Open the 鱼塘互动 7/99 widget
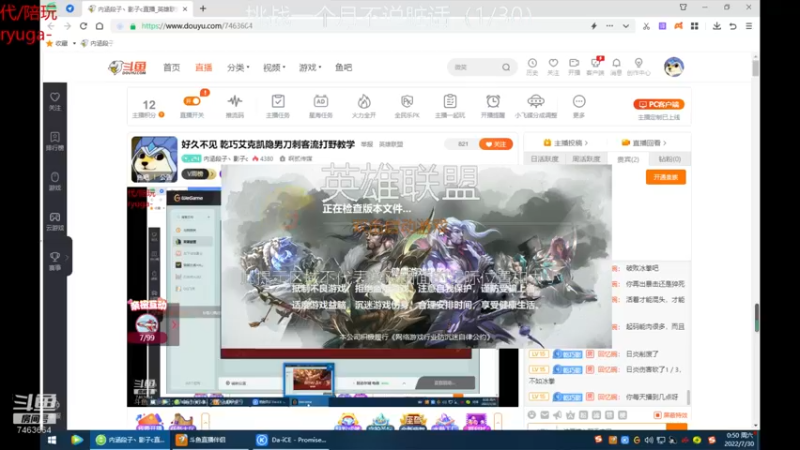 (x=147, y=321)
